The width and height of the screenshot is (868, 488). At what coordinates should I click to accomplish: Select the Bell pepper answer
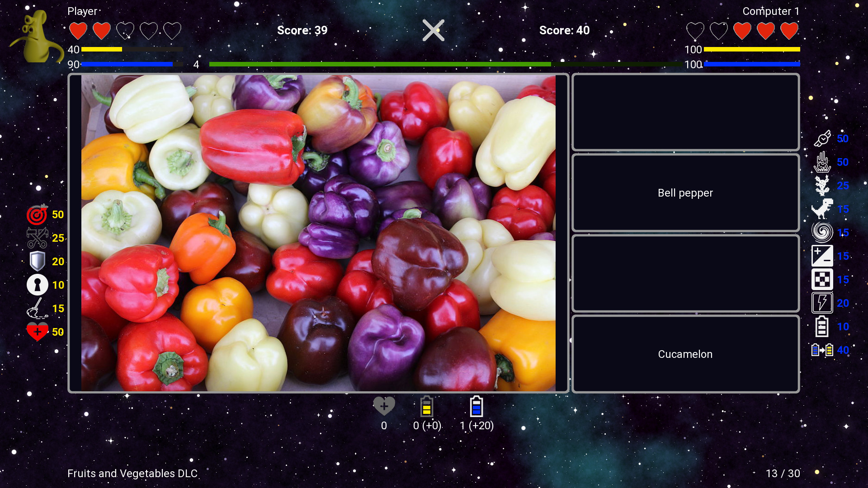tap(685, 193)
